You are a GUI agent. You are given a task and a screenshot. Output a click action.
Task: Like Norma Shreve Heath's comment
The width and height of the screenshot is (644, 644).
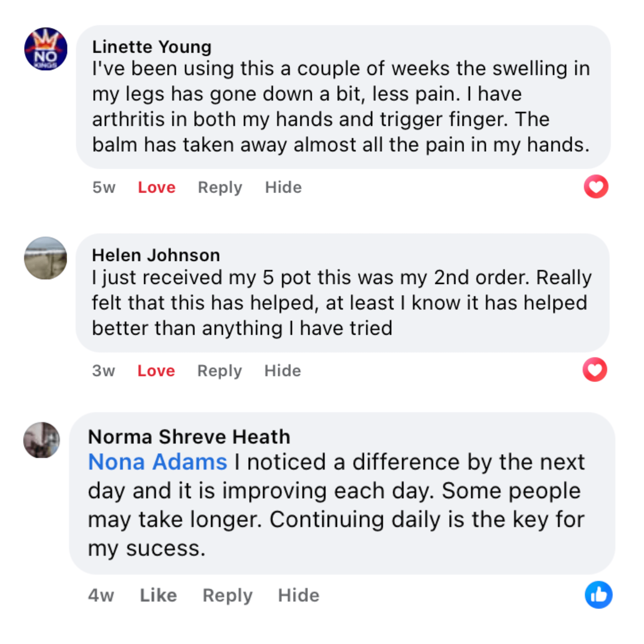(158, 595)
